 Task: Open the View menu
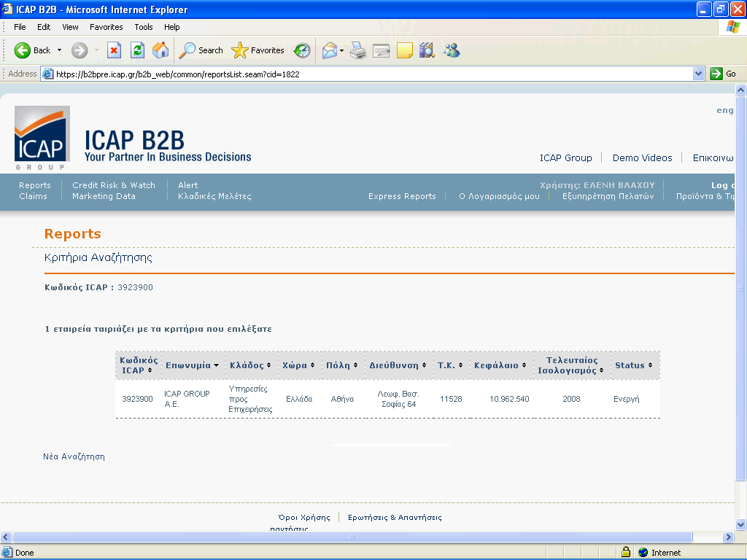(x=70, y=27)
